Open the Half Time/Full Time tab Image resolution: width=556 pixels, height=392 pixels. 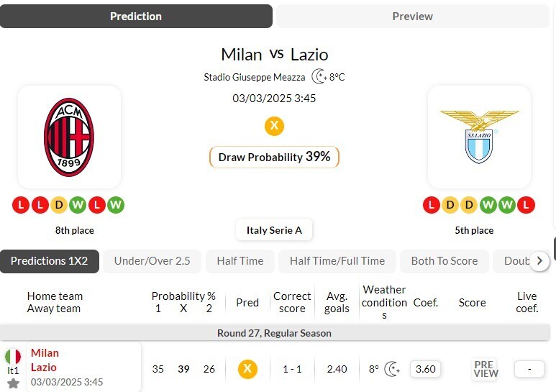(x=337, y=261)
